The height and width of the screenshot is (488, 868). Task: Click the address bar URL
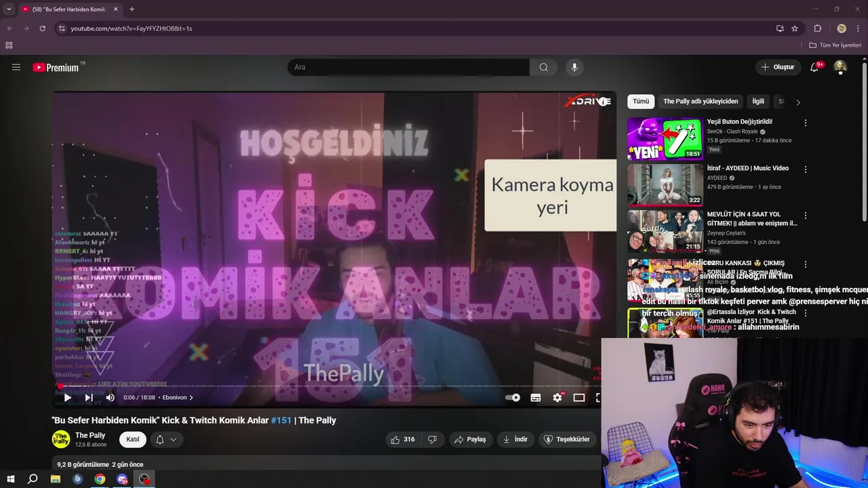(x=132, y=28)
